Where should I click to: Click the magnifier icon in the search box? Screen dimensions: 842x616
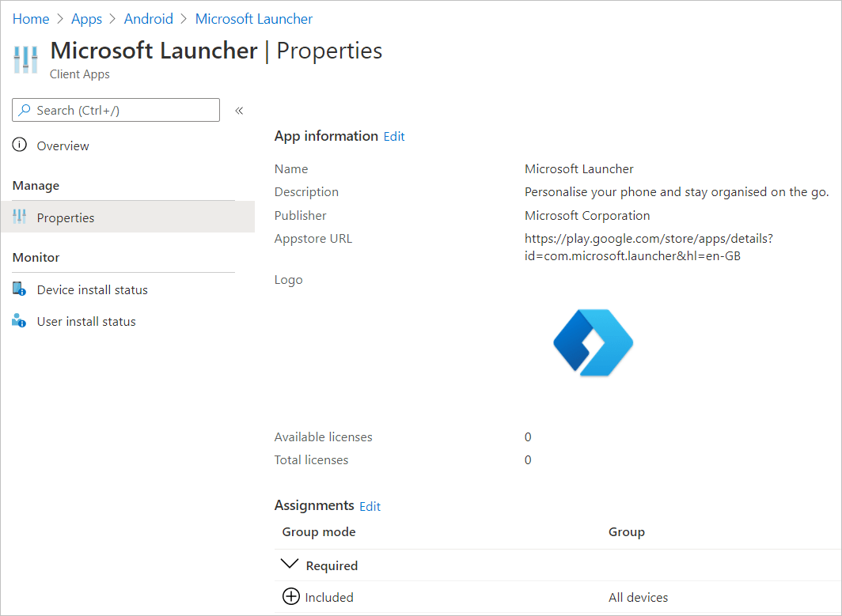25,110
